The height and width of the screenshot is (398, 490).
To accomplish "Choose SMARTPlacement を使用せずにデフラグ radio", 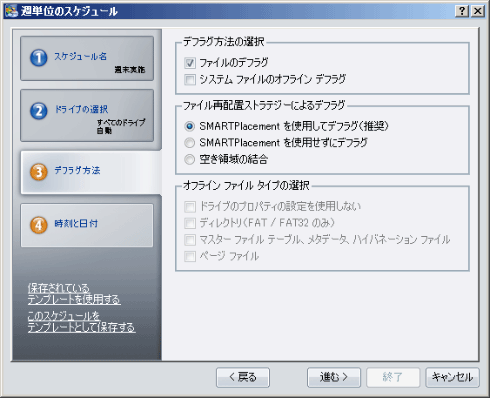I will pyautogui.click(x=190, y=143).
